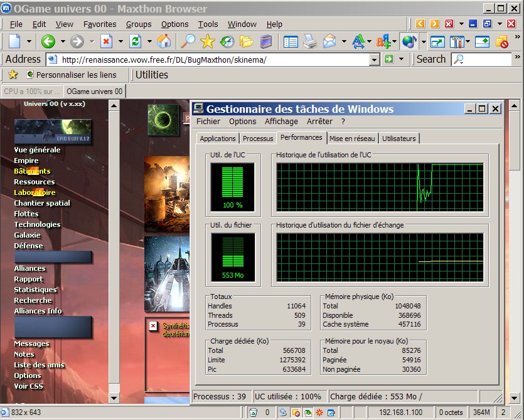Click the orange next-tab arrow button

coord(434,24)
